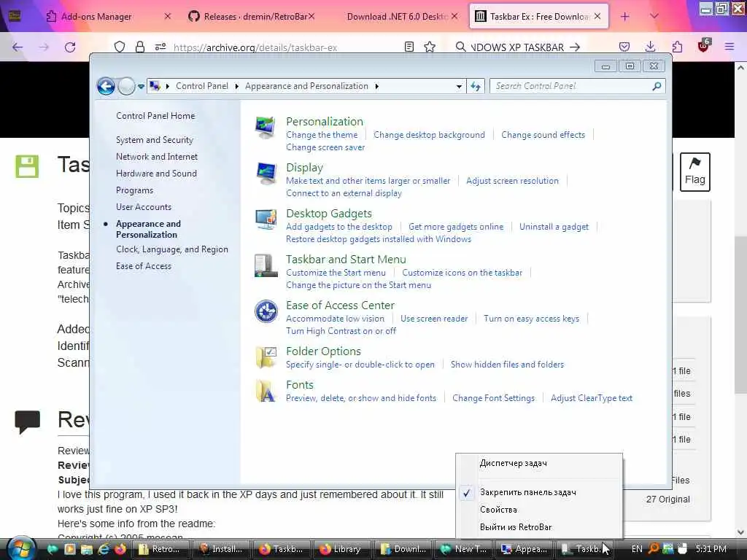Open the Pocket save icon in Firefox

624,47
